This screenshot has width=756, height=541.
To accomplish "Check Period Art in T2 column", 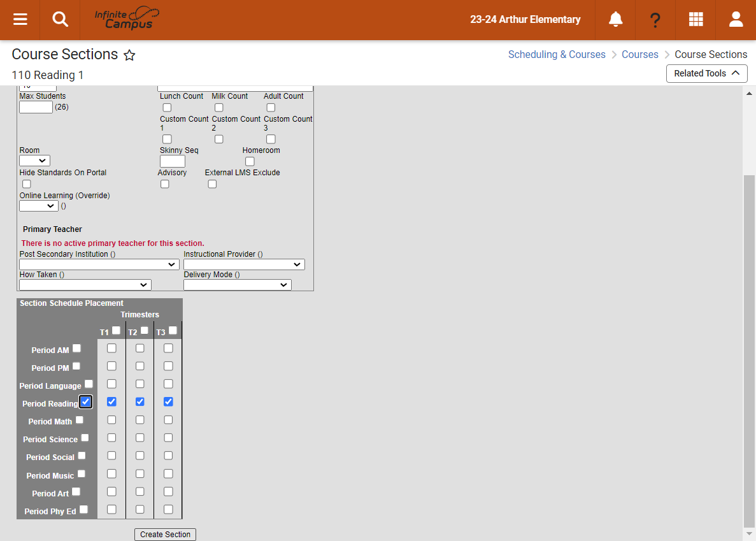I will tap(140, 491).
